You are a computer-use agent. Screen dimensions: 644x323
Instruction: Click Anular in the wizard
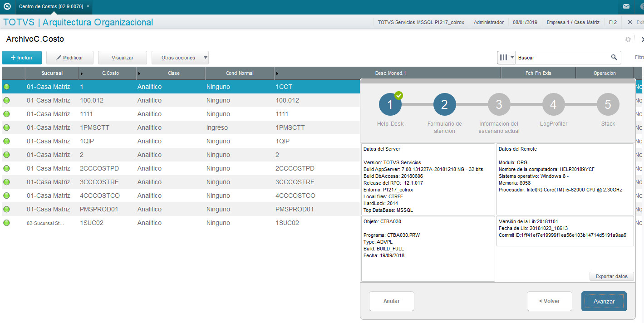click(392, 301)
